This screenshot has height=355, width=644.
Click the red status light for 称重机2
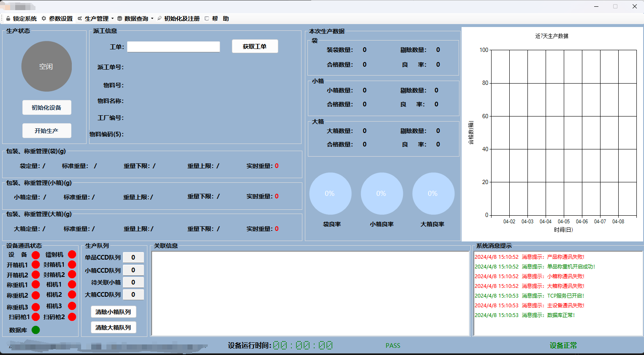pyautogui.click(x=36, y=295)
